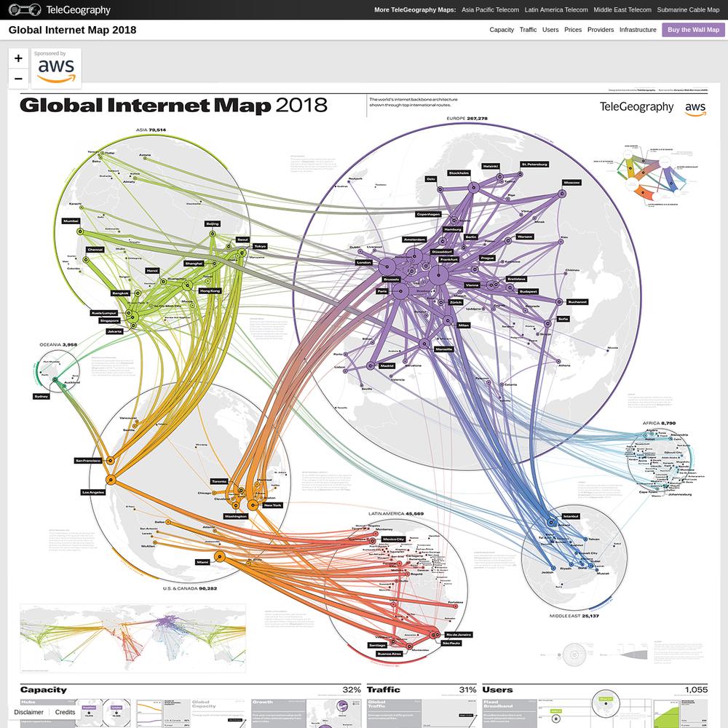Click the Frankfurt city label on map
Image resolution: width=728 pixels, height=728 pixels.
[x=448, y=260]
